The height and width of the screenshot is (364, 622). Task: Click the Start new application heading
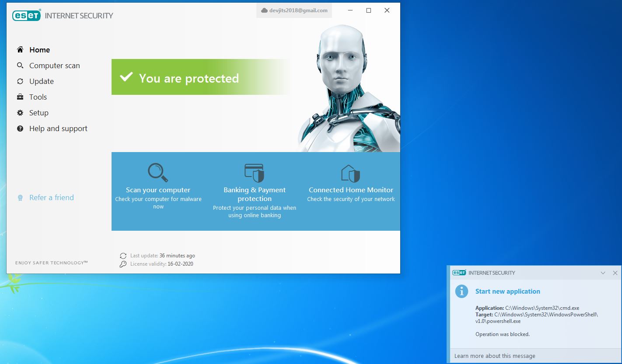pos(507,291)
